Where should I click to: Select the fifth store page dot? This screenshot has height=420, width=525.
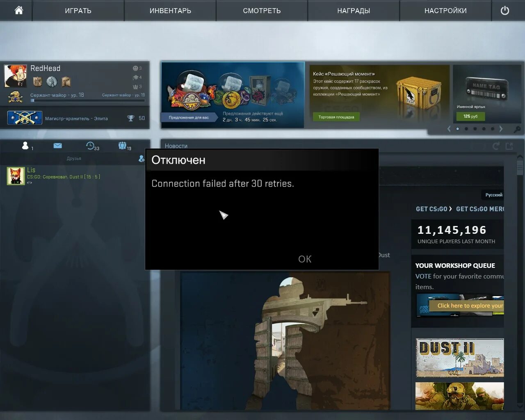tap(493, 129)
